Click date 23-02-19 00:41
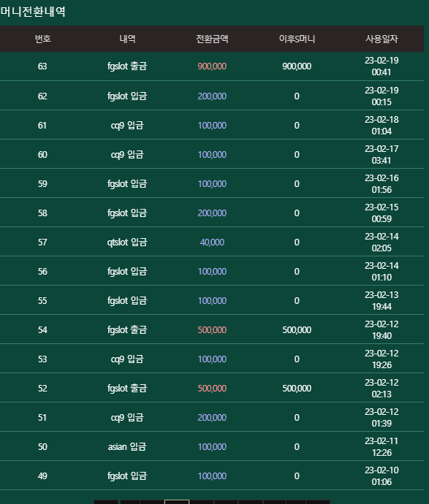This screenshot has width=429, height=504. click(381, 66)
